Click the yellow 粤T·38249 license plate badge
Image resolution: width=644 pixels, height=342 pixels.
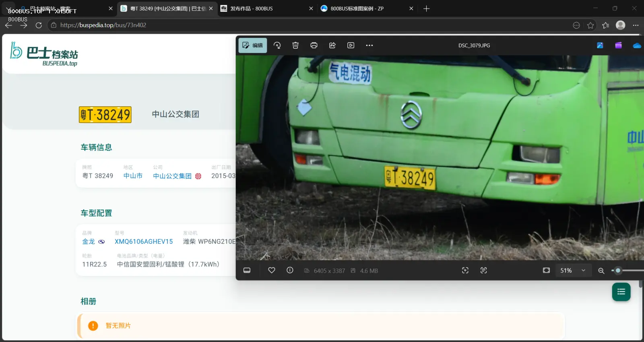pos(105,115)
